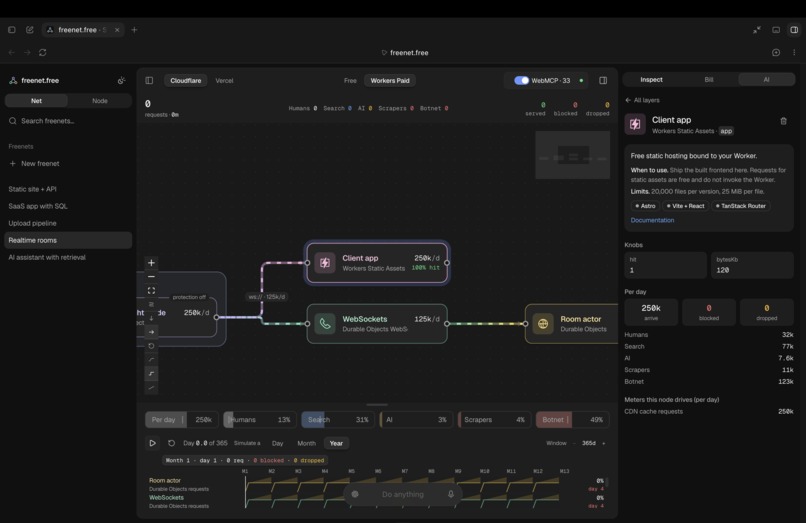Open the Documentation link
806x523 pixels.
(652, 220)
